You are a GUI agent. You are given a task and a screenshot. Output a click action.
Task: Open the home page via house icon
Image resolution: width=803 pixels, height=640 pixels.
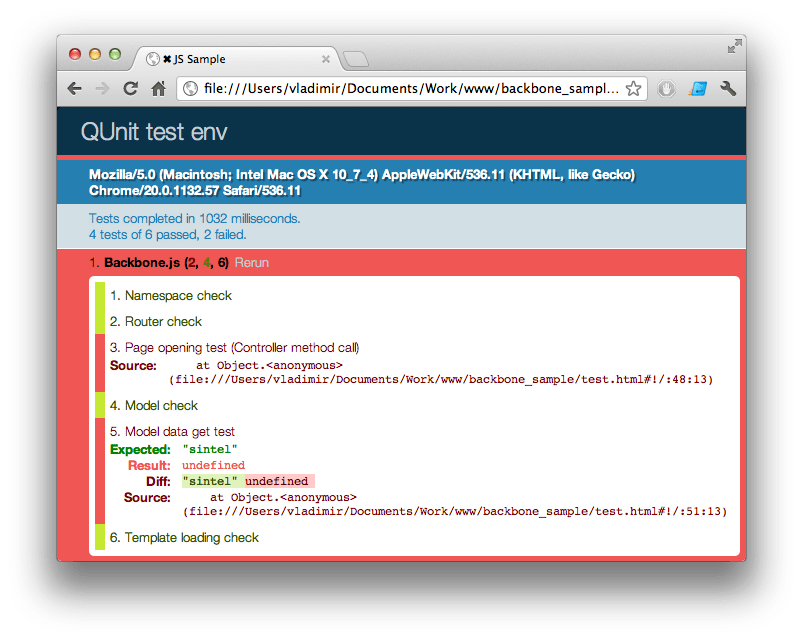158,89
